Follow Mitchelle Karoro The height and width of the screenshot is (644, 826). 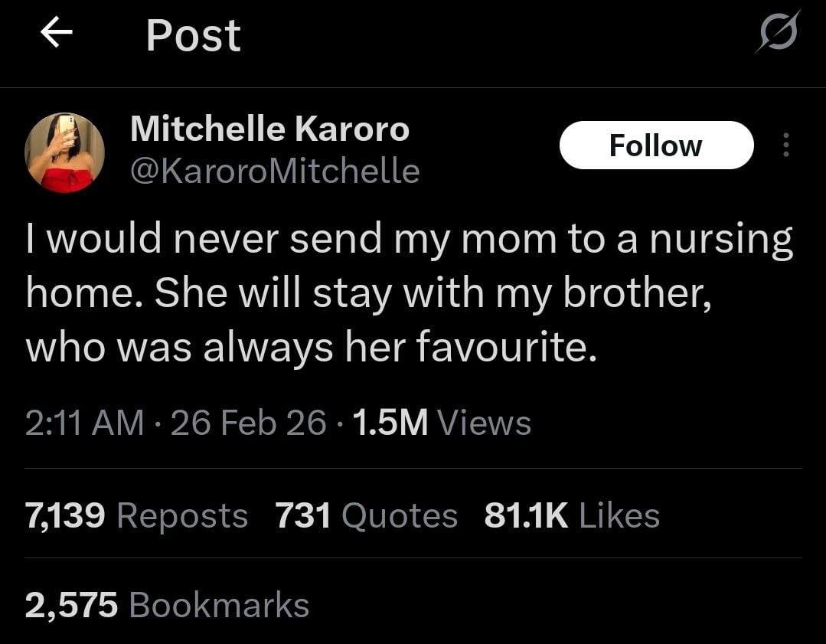click(x=656, y=145)
